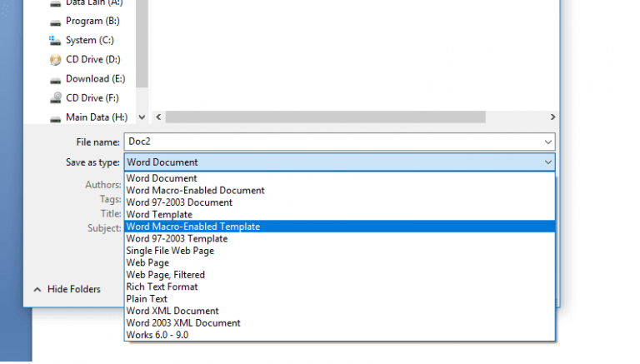Choose the Web Page format option
Viewport: 640px width, 364px height.
click(x=340, y=263)
